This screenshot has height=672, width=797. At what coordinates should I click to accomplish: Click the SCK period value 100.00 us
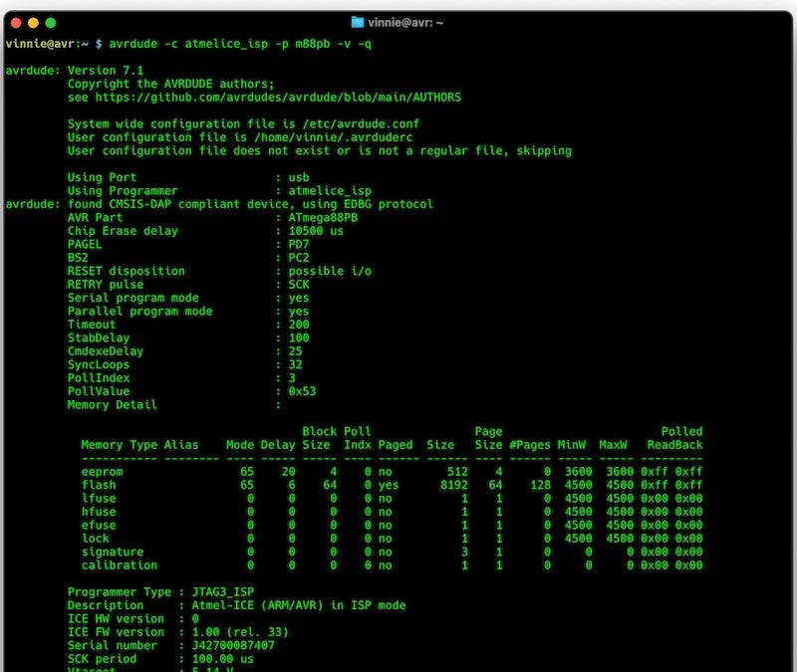coord(222,659)
